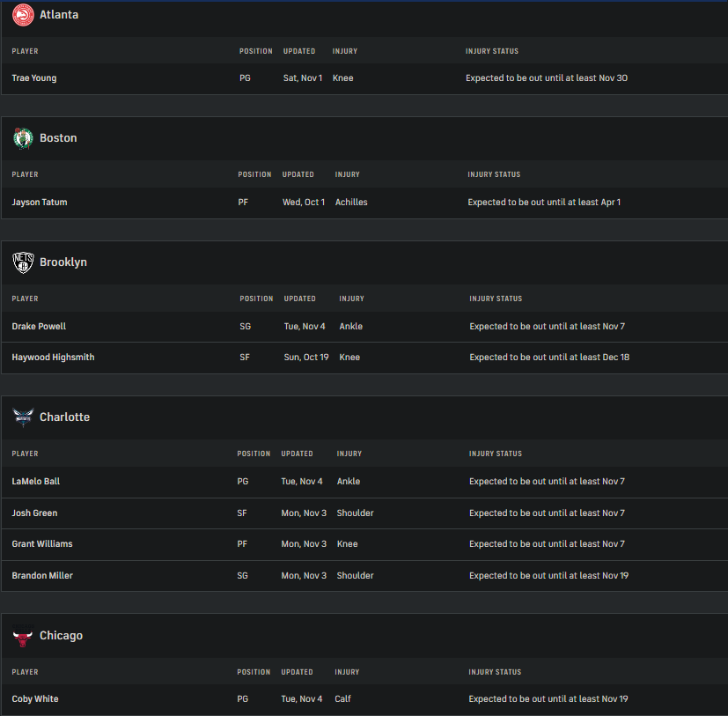Sort Charlotte table by Updated column
The width and height of the screenshot is (728, 716).
pos(297,454)
